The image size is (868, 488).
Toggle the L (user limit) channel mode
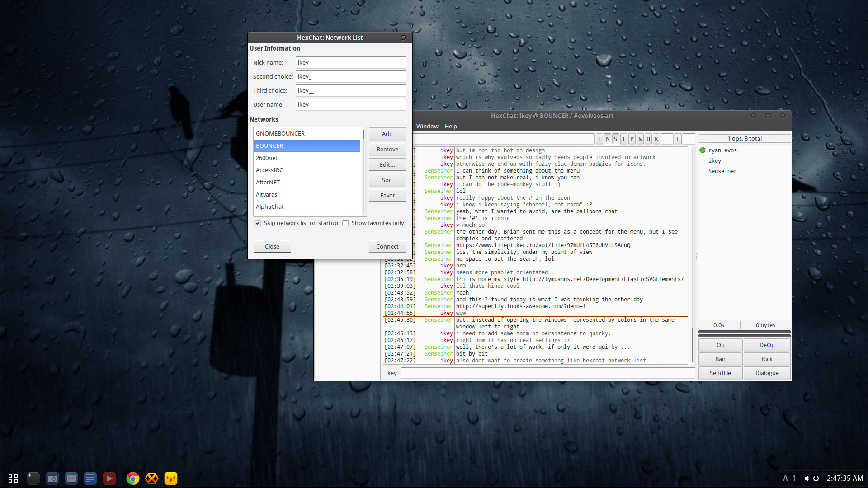click(678, 139)
